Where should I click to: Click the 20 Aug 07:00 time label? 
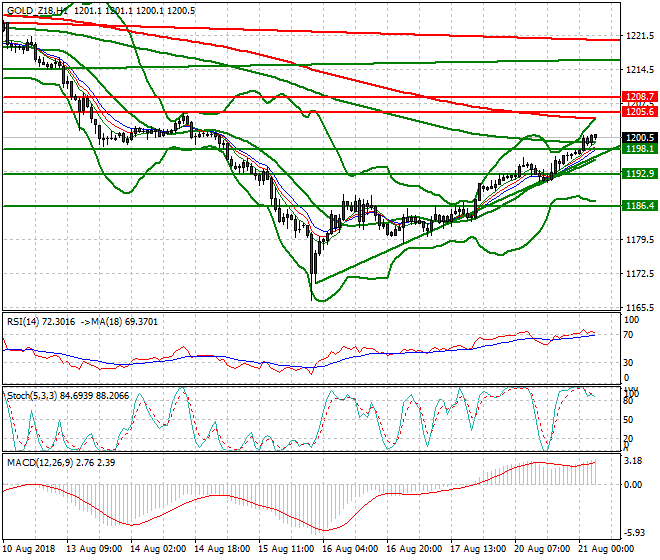coord(542,549)
